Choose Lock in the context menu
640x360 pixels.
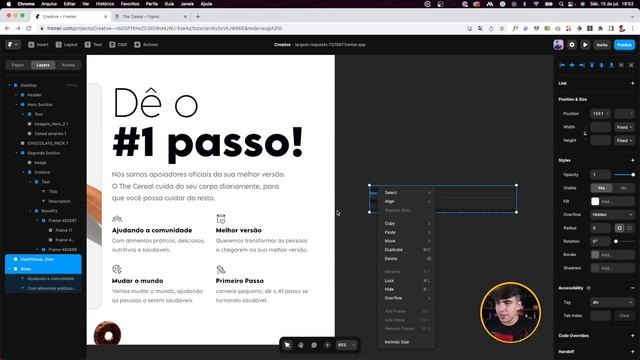[x=407, y=280]
